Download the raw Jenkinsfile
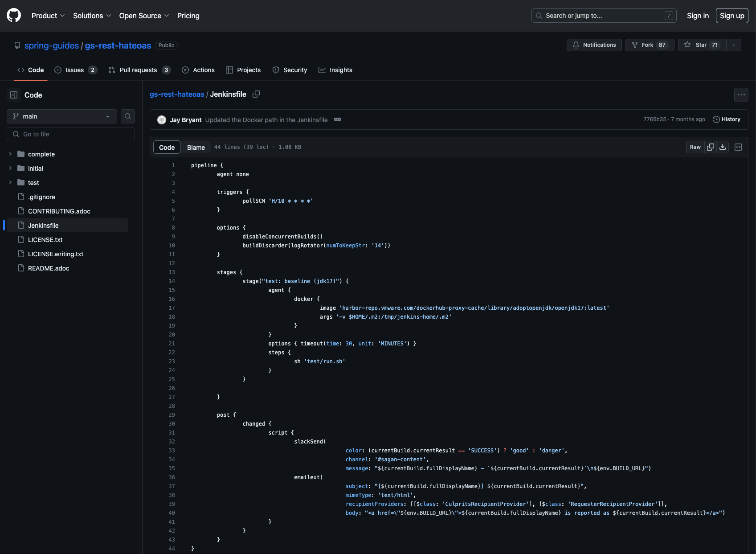The width and height of the screenshot is (756, 554). [723, 147]
